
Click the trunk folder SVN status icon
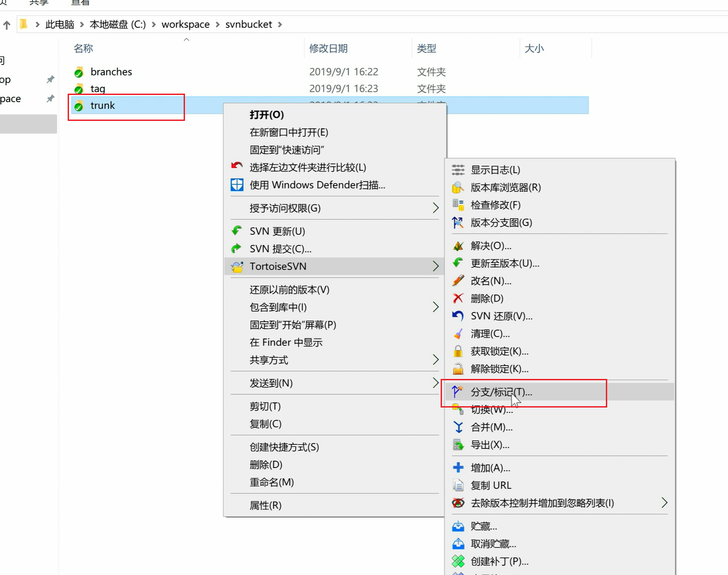pyautogui.click(x=79, y=106)
